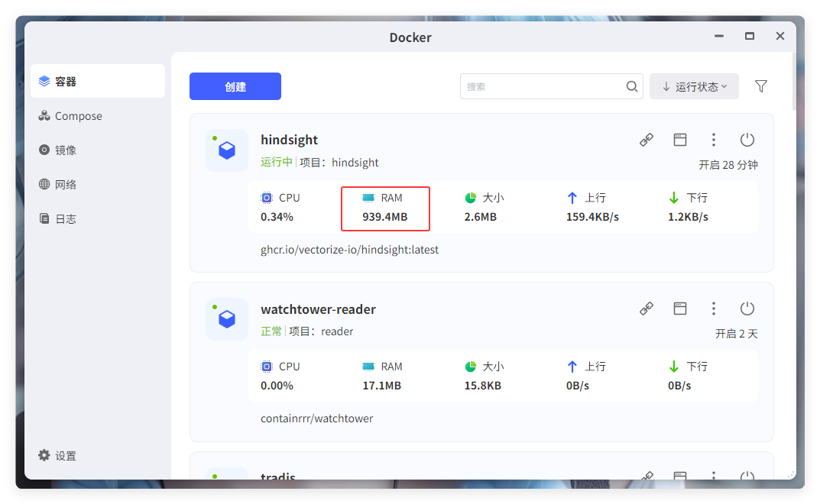
Task: Click the image name ghcr.io/vectorize-io/hindsight:latest
Action: [349, 250]
